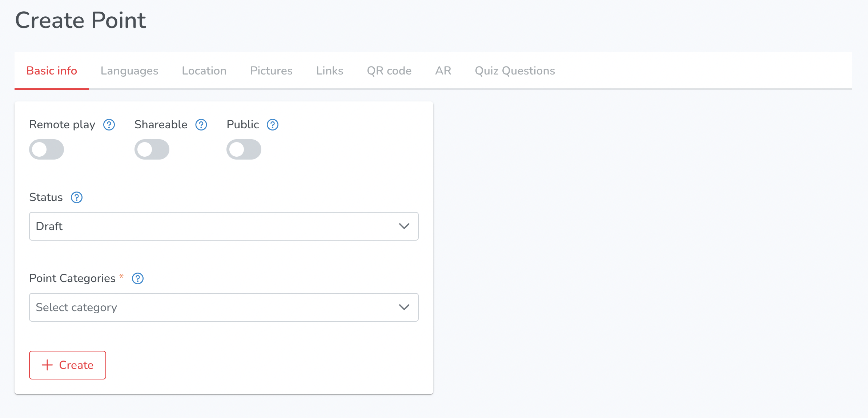Click the Public help question mark icon
868x418 pixels.
(x=273, y=125)
